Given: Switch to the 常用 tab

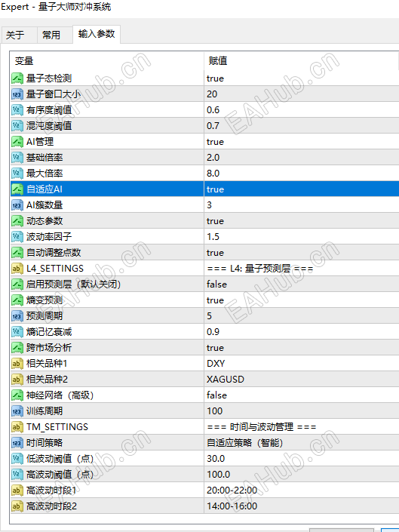Looking at the screenshot, I should pos(54,35).
